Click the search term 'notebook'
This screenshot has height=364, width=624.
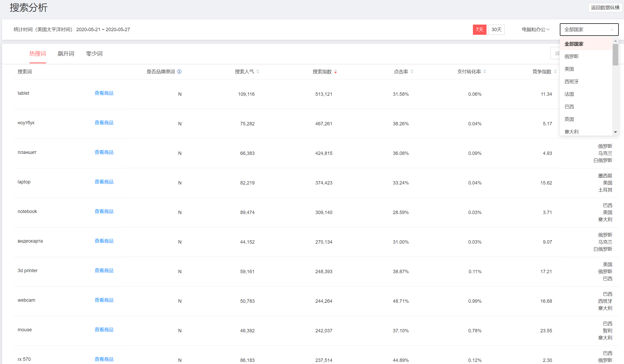[27, 211]
